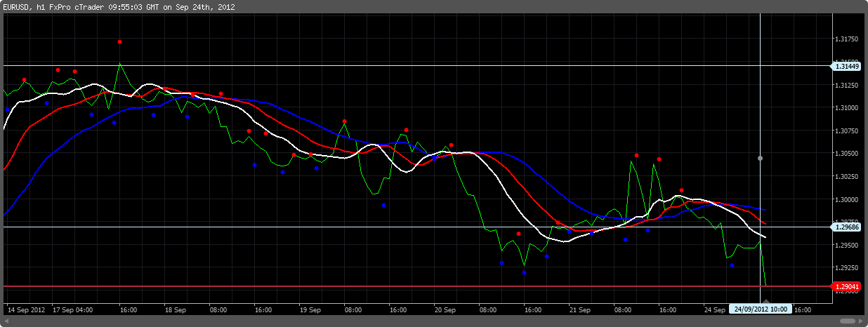This screenshot has height=327, width=868.
Task: Select the red 1.29041 price label tag
Action: 847,286
